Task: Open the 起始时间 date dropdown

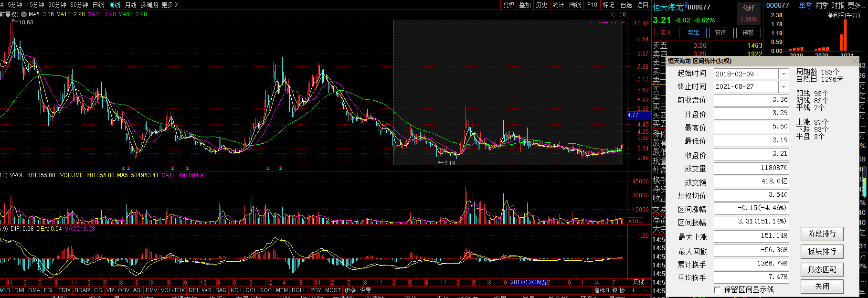Action: (x=783, y=74)
